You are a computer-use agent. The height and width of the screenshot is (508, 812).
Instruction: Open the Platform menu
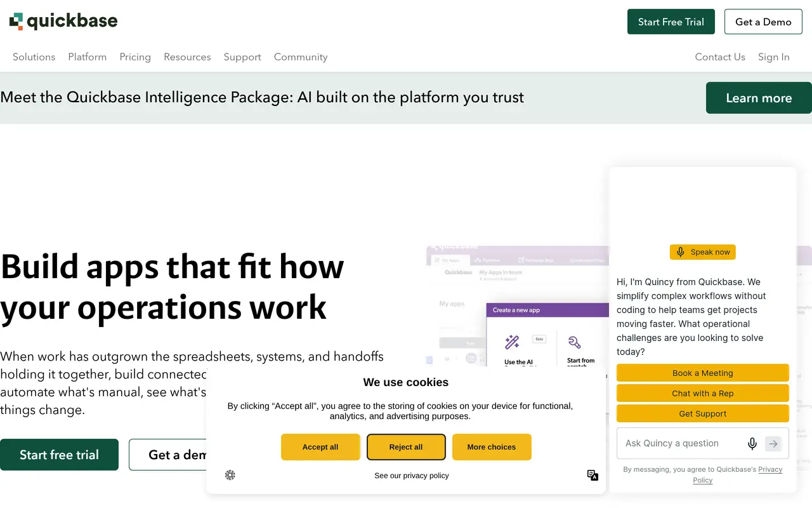point(88,57)
